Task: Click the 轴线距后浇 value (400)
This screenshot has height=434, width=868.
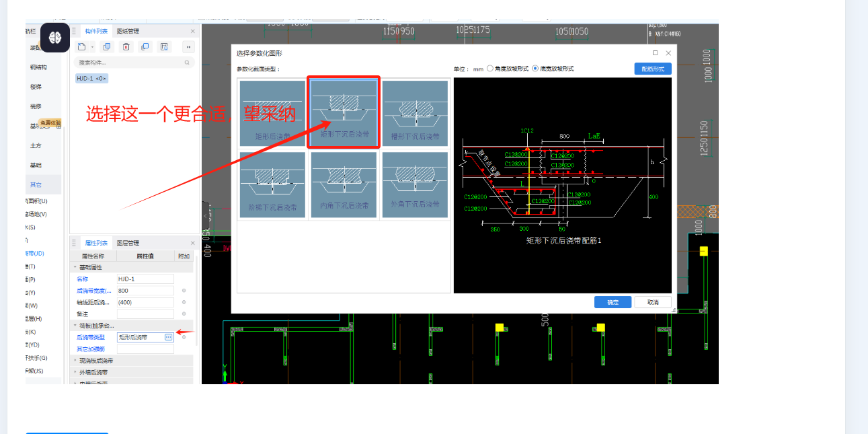Action: (x=145, y=302)
